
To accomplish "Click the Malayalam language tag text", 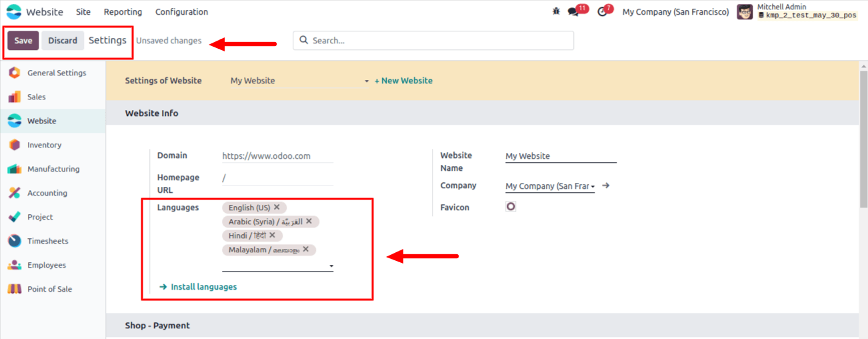I will point(264,250).
